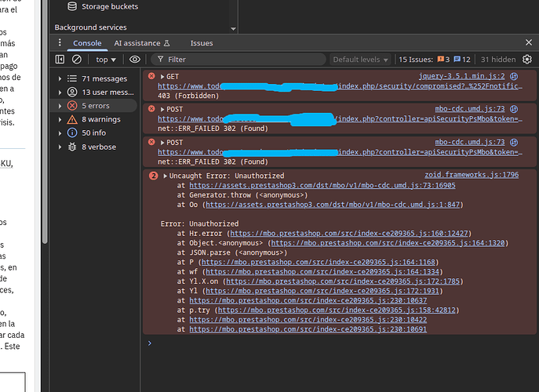Select the 50 info circle icon
Screen dimensions: 539x392
72,132
